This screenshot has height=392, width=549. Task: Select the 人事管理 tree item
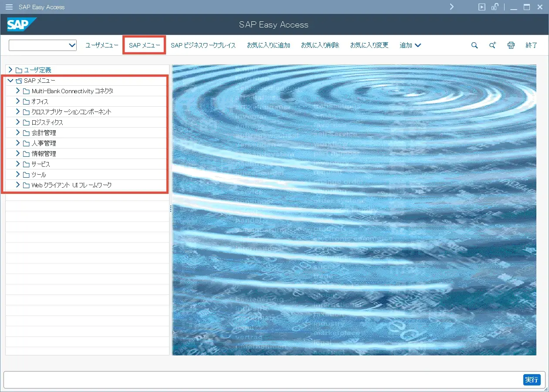(x=44, y=143)
